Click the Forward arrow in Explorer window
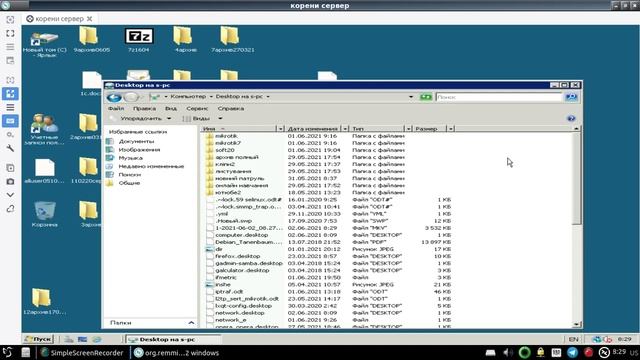640x360 pixels. click(x=131, y=97)
